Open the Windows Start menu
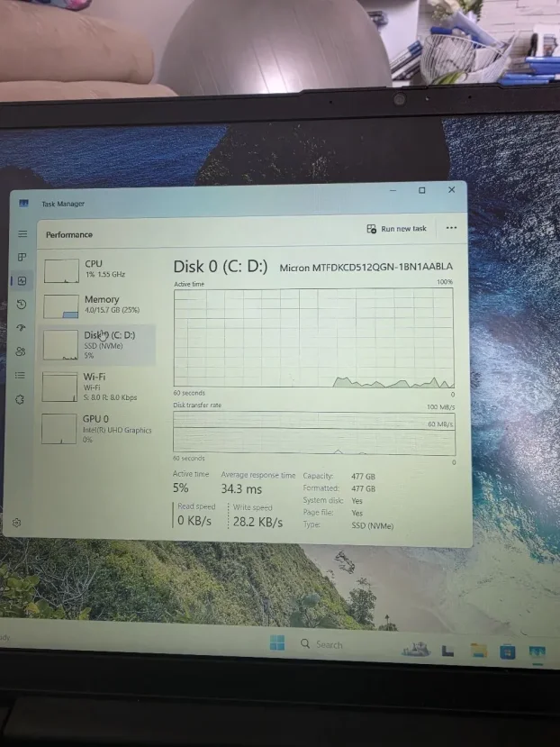560x747 pixels. (277, 642)
